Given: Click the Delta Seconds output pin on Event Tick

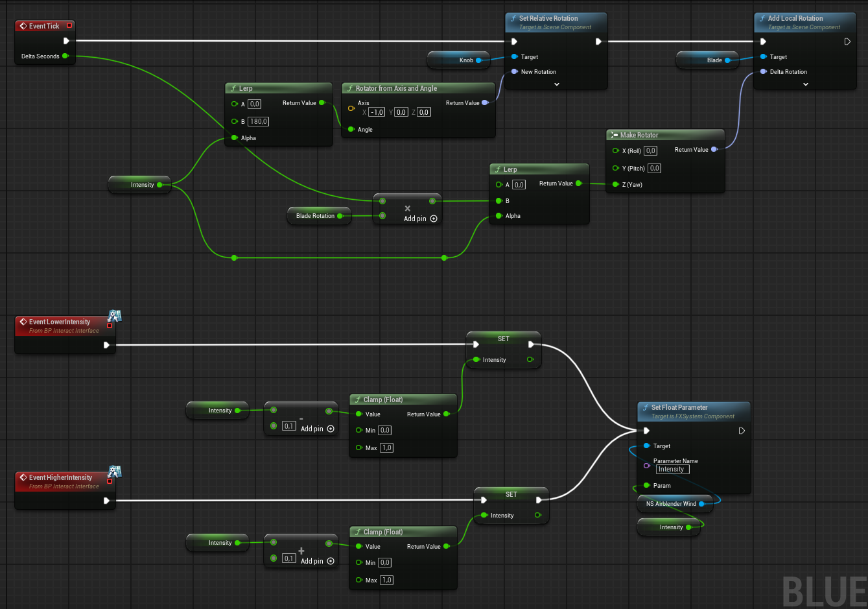Looking at the screenshot, I should tap(65, 56).
